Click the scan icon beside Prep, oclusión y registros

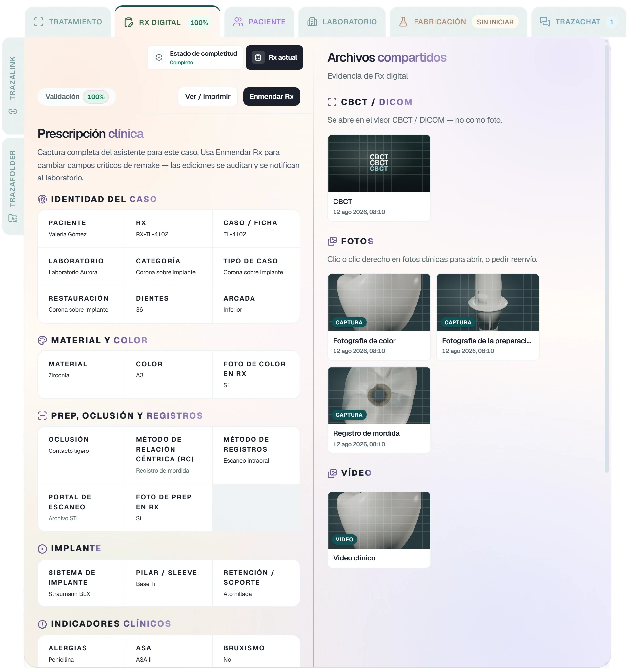click(42, 416)
